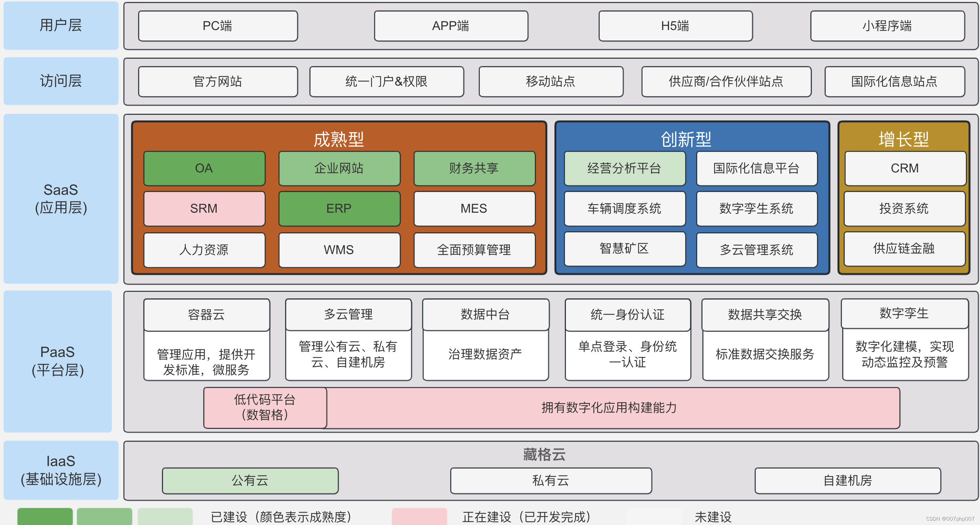
Task: Select the 企业网站 module box
Action: pos(339,168)
